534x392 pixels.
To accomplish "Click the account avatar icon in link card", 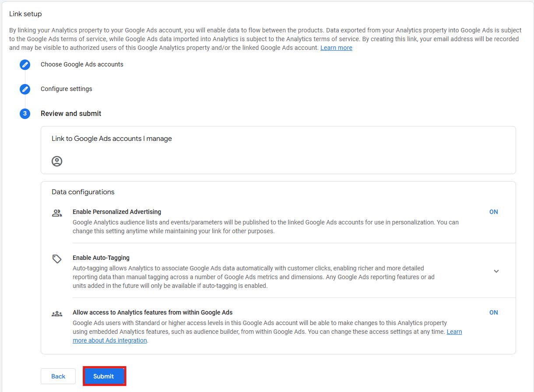I will click(57, 161).
